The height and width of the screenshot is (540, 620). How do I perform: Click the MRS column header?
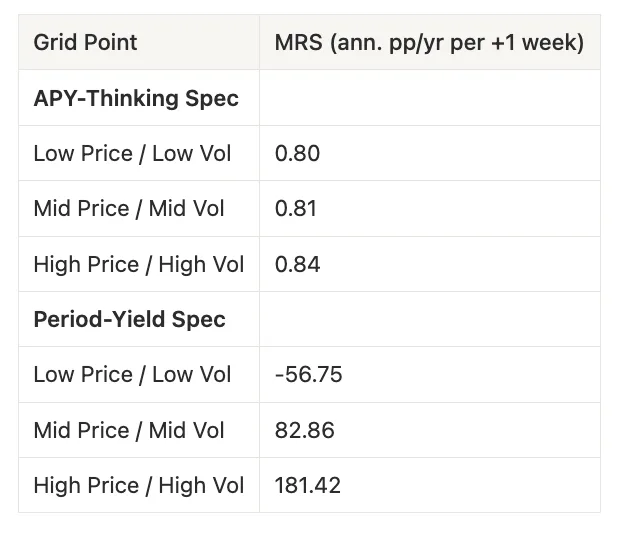coord(430,42)
